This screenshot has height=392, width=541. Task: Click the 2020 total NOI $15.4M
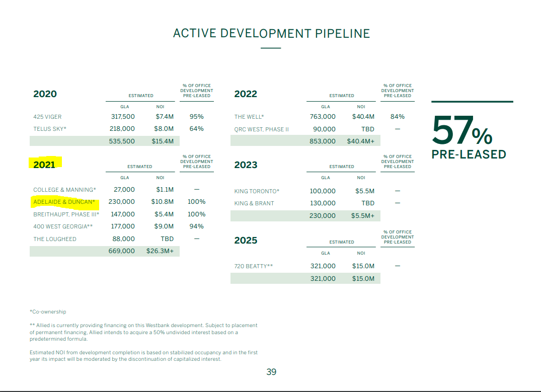(163, 141)
